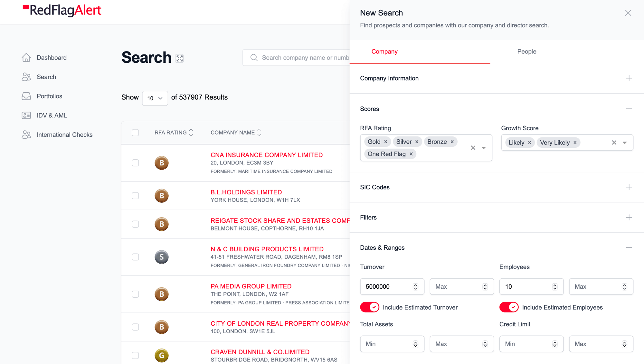Open B.L.HOLDINGS LIMITED company link
Screen dimensions: 644x364
click(x=246, y=192)
